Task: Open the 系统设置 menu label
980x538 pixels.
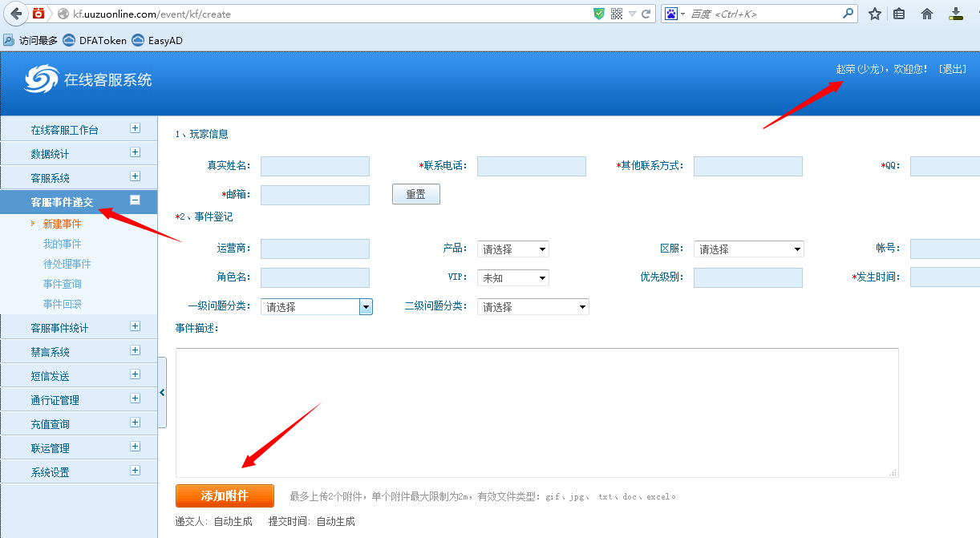Action: pyautogui.click(x=50, y=472)
